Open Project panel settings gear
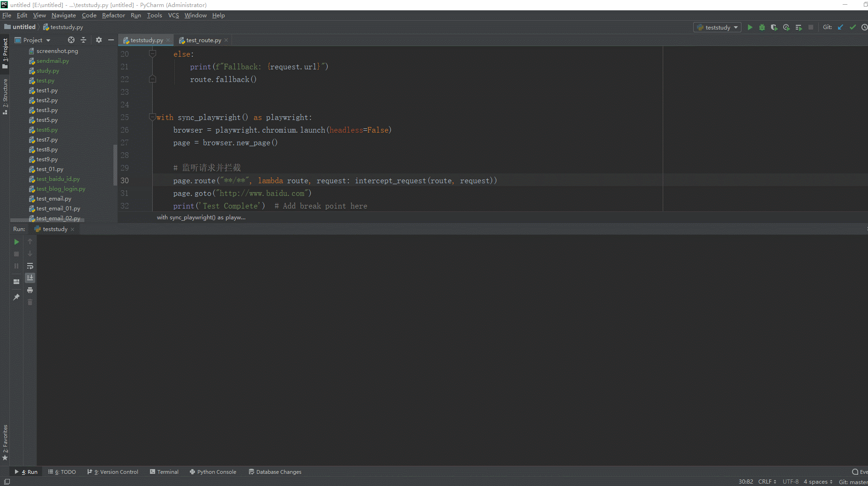Viewport: 868px width, 486px height. click(99, 40)
